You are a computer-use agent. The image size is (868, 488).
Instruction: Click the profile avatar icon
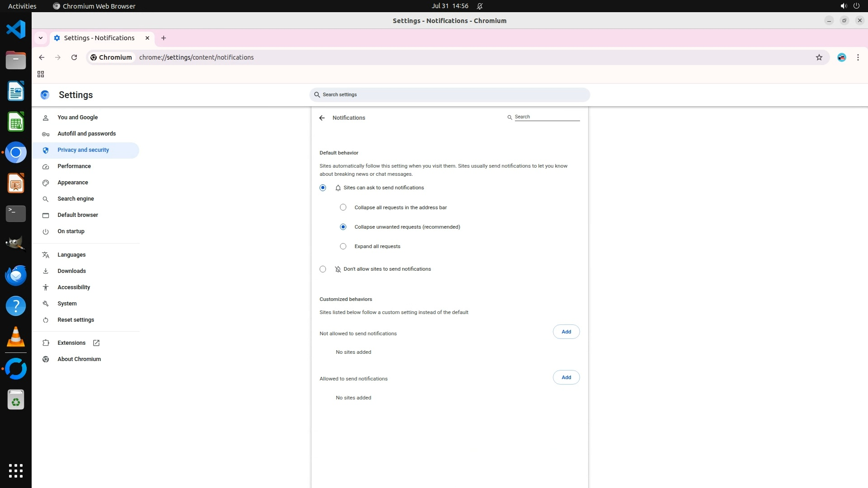point(841,57)
